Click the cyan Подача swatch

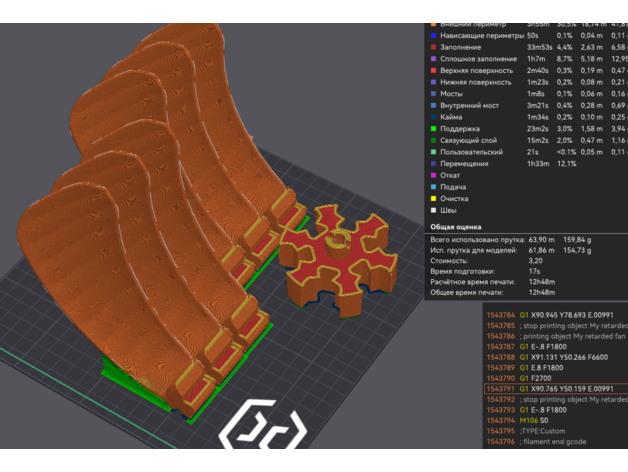click(433, 187)
